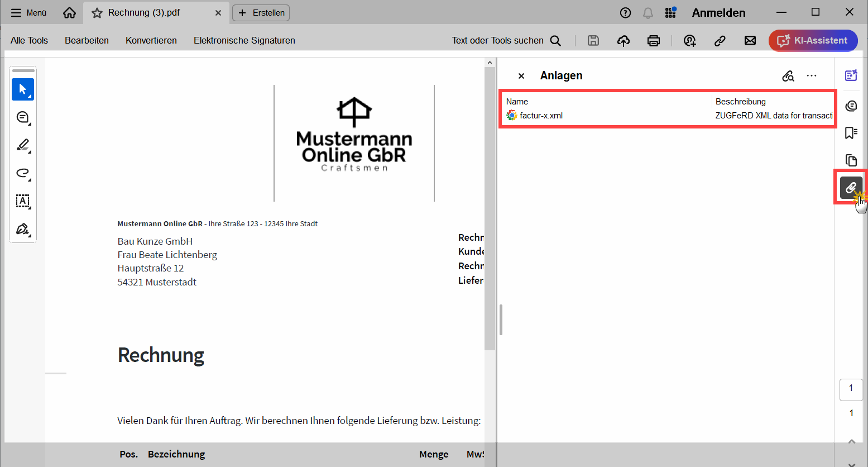Close the Rechnung (3).pdf tab
This screenshot has width=868, height=467.
coord(218,12)
